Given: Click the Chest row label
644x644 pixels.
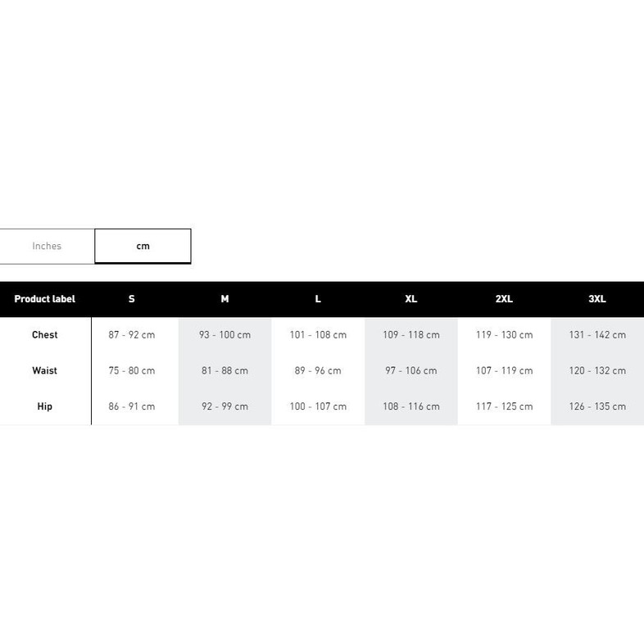Looking at the screenshot, I should point(45,334).
